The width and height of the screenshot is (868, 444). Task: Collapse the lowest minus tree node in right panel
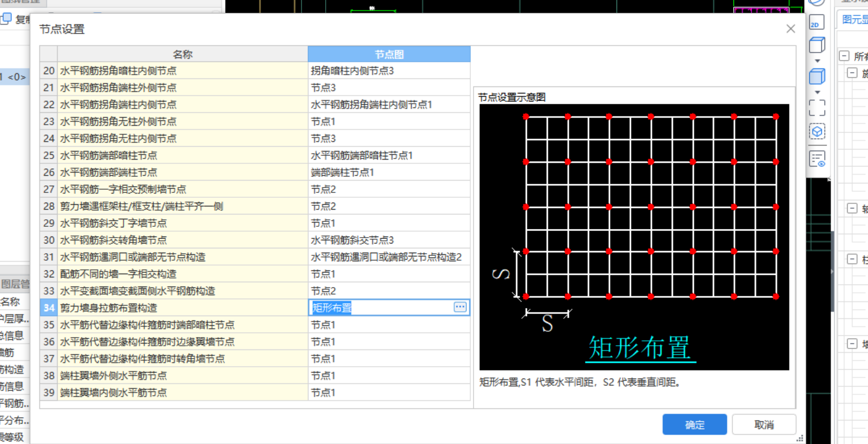coord(852,343)
